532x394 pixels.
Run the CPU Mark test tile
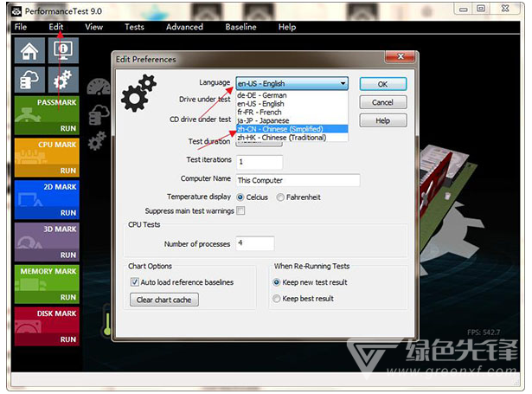47,158
